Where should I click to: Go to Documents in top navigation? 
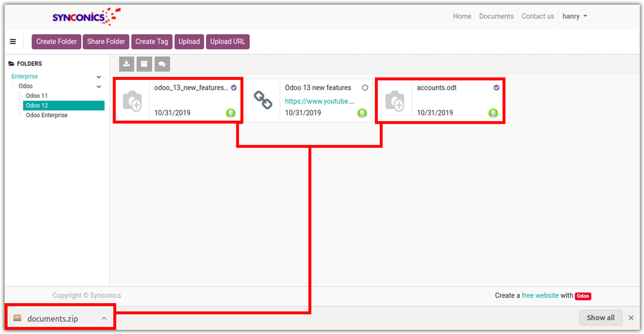coord(496,17)
